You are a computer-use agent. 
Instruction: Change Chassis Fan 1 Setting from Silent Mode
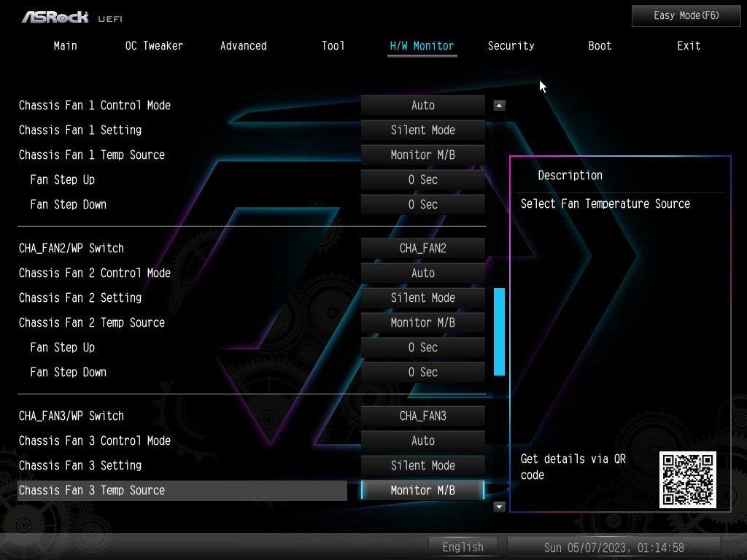pyautogui.click(x=422, y=131)
